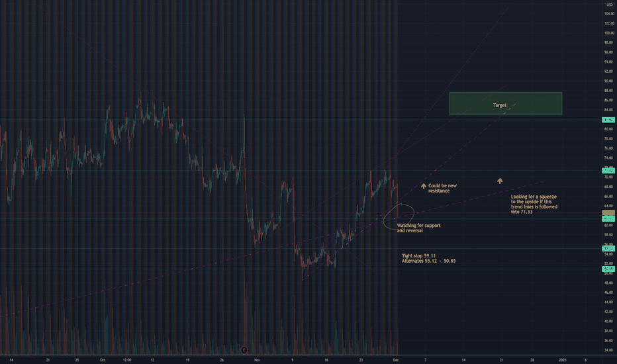This screenshot has height=364, width=617.
Task: Select the "Looking for a squeeze to the upside" note
Action: (534, 204)
